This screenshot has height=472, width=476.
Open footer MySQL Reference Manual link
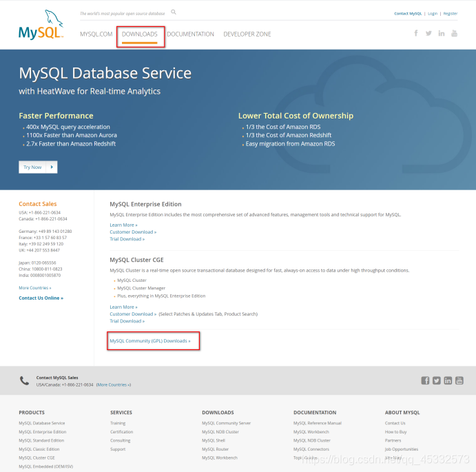(318, 423)
